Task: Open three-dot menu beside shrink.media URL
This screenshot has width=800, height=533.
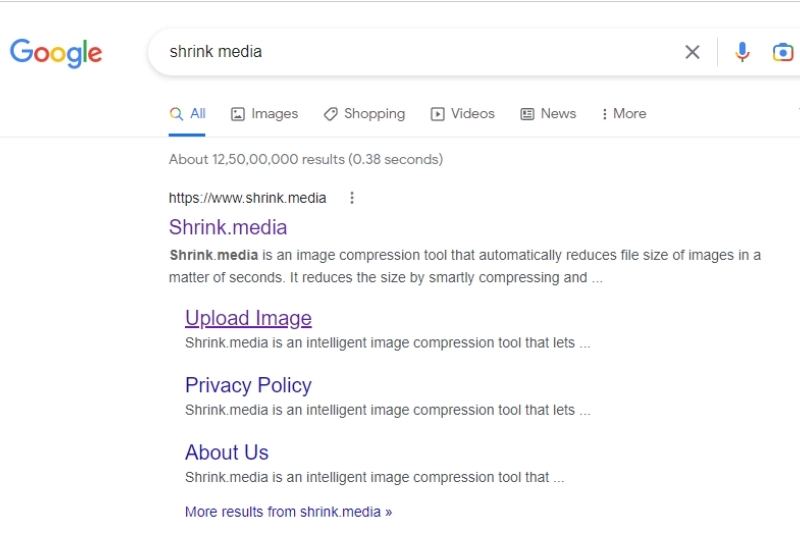Action: click(352, 198)
